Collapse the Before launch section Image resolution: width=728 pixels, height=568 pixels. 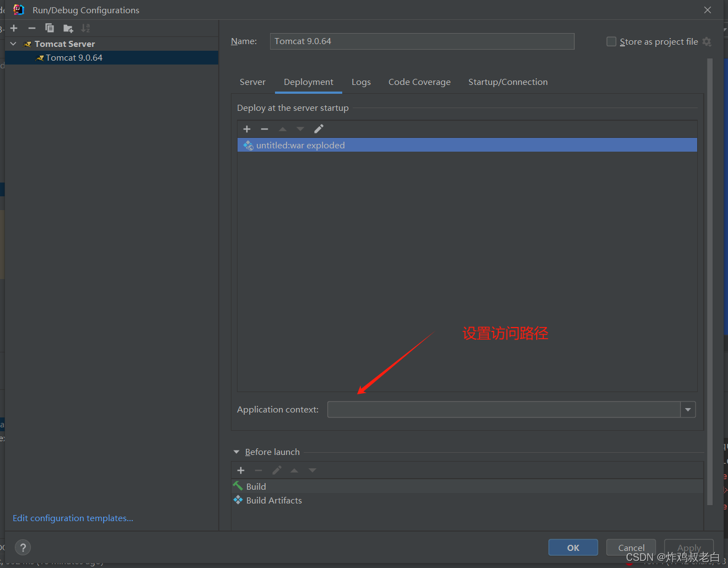[x=236, y=452]
